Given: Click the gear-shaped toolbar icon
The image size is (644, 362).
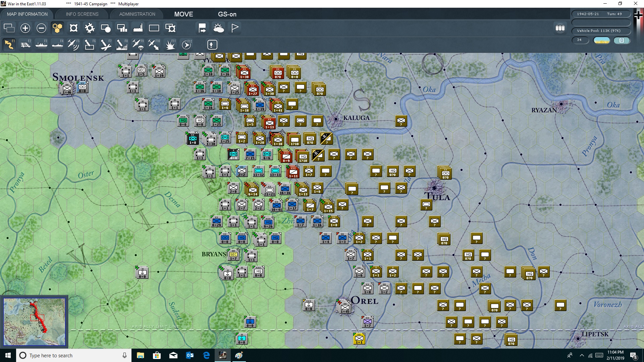Looking at the screenshot, I should point(90,28).
